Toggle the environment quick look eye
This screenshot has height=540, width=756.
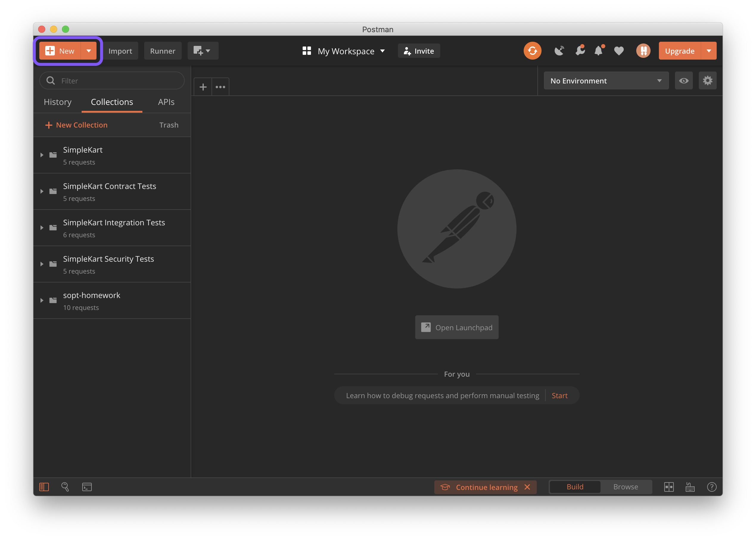click(x=684, y=81)
